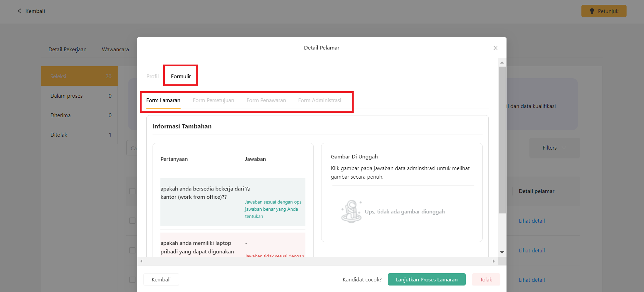Click Kembali button in dialog footer
The width and height of the screenshot is (644, 292).
click(x=161, y=279)
